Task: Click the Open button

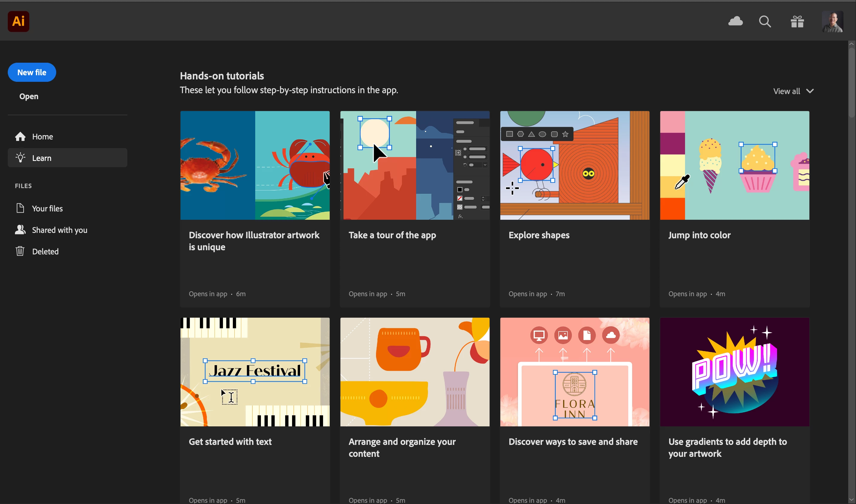Action: [29, 96]
